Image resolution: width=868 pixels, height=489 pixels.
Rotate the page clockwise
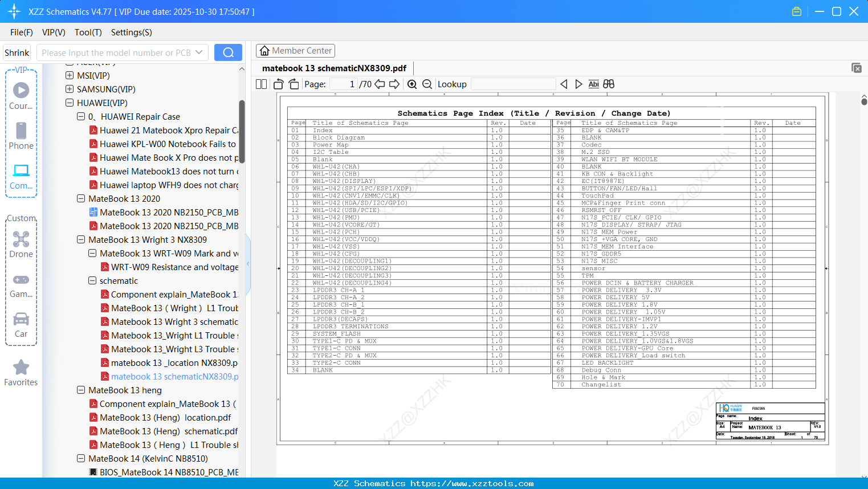coord(294,84)
